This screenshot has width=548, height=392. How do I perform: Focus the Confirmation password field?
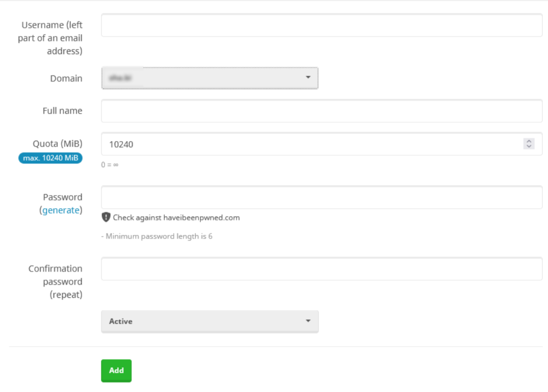click(321, 269)
